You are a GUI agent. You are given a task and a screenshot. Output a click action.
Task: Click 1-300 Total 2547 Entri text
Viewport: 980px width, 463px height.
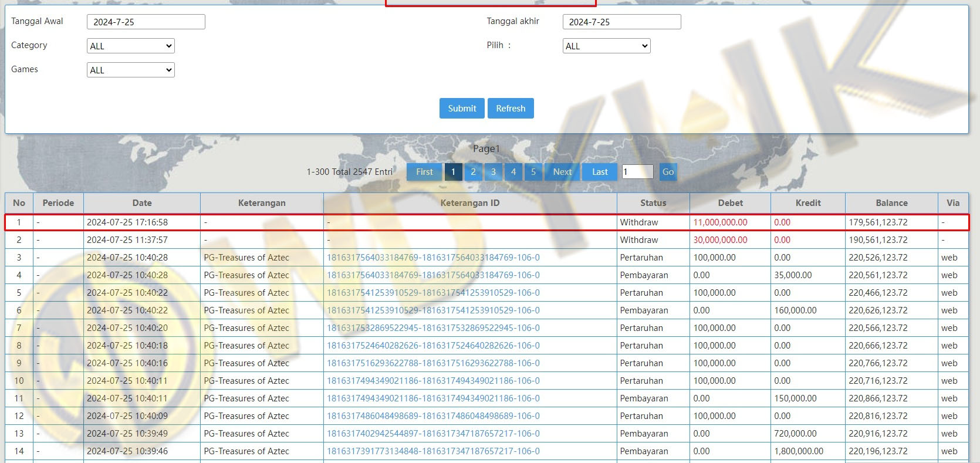pos(350,172)
